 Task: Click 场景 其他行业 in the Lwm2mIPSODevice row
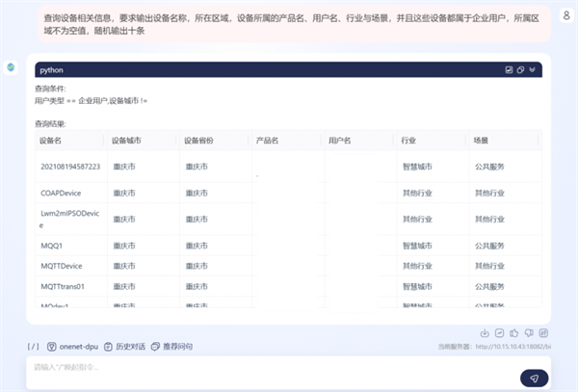click(489, 220)
